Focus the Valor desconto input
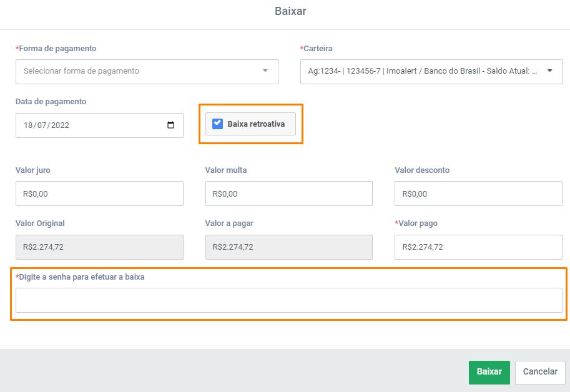 click(x=478, y=194)
